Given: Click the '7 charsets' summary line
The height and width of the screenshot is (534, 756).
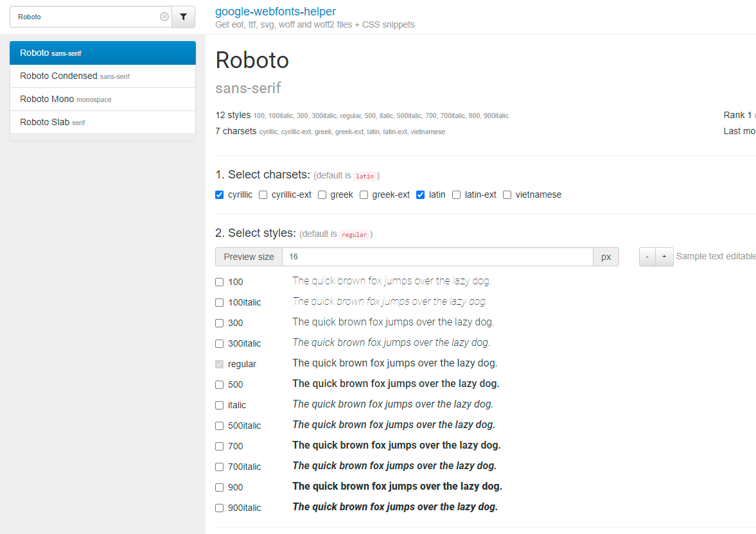Looking at the screenshot, I should (x=330, y=131).
